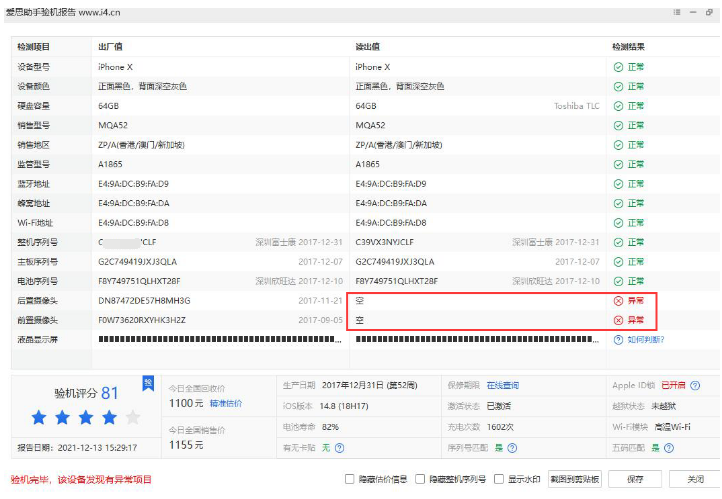This screenshot has height=499, width=722.
Task: Click 检测结果 column header
Action: point(630,47)
